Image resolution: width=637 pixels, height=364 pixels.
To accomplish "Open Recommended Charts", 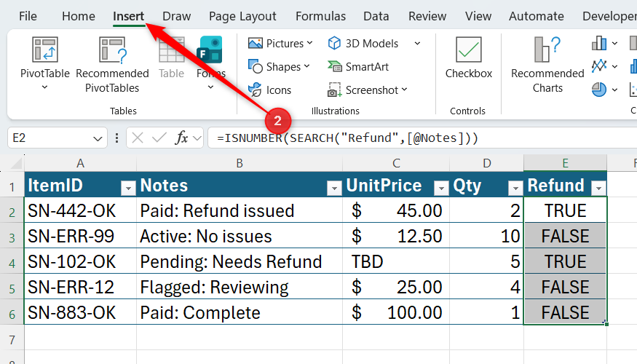I will [x=547, y=65].
